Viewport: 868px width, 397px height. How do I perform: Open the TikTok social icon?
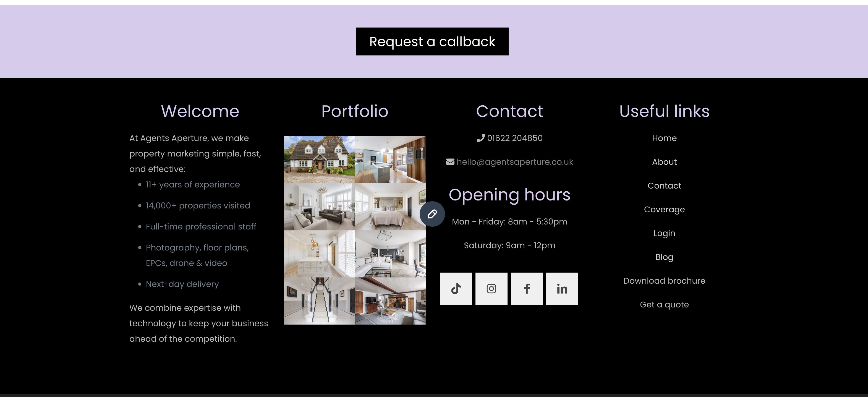pos(456,288)
